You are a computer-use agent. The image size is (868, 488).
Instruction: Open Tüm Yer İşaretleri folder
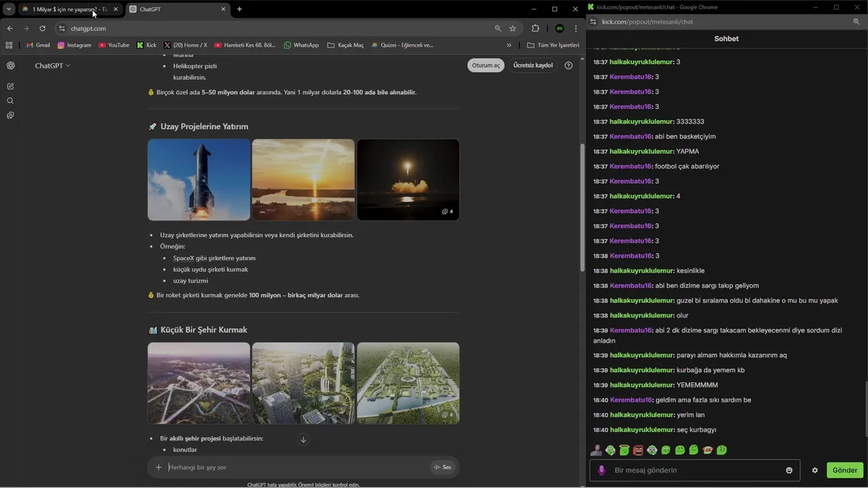tap(553, 45)
